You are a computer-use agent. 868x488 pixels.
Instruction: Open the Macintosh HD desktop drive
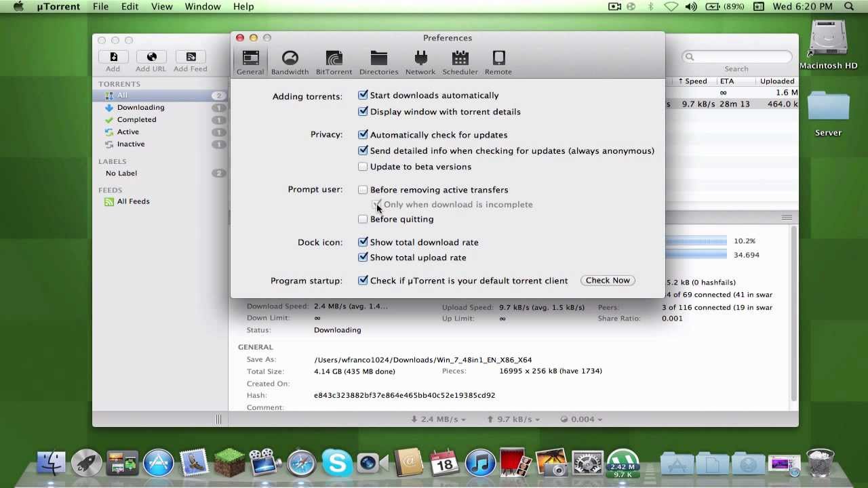click(828, 44)
